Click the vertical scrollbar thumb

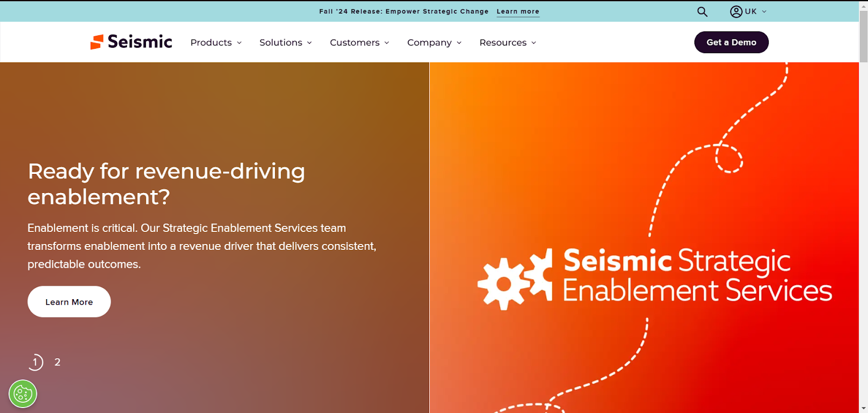[864, 36]
